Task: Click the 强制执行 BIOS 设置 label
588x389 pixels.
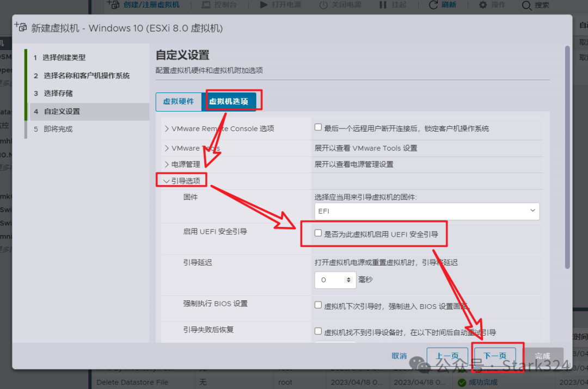Action: [x=215, y=304]
